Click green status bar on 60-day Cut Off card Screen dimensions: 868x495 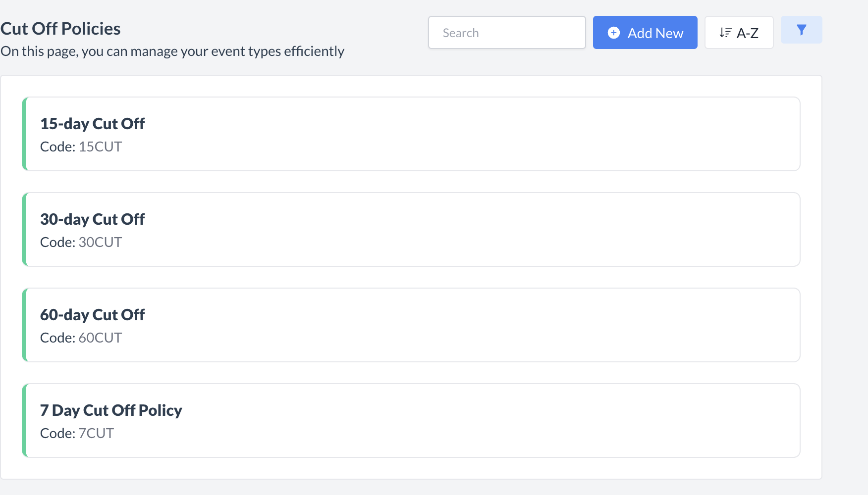[24, 325]
